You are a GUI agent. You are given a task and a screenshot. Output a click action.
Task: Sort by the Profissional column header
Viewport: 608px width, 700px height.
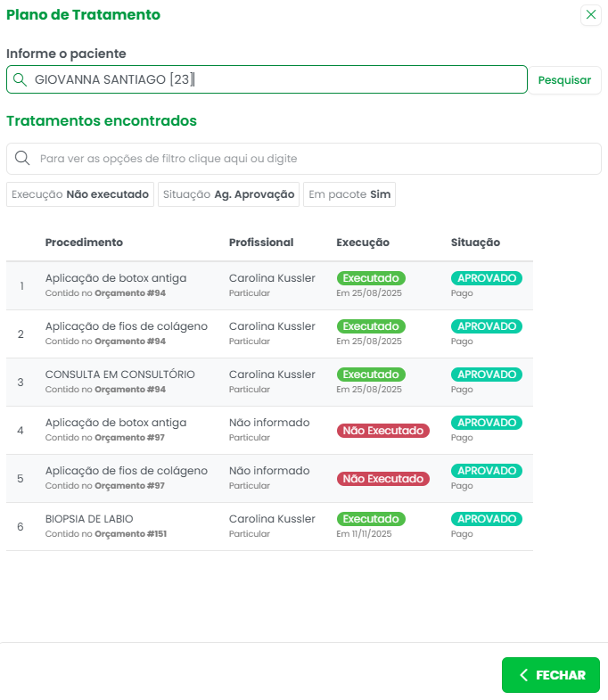coord(261,243)
